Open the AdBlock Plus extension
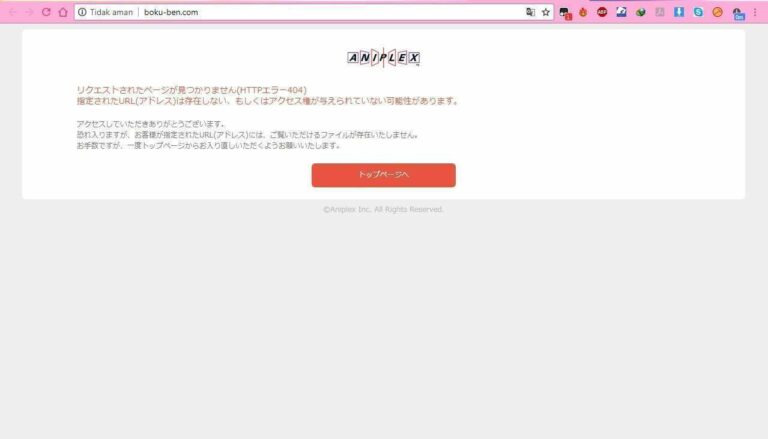 (602, 12)
